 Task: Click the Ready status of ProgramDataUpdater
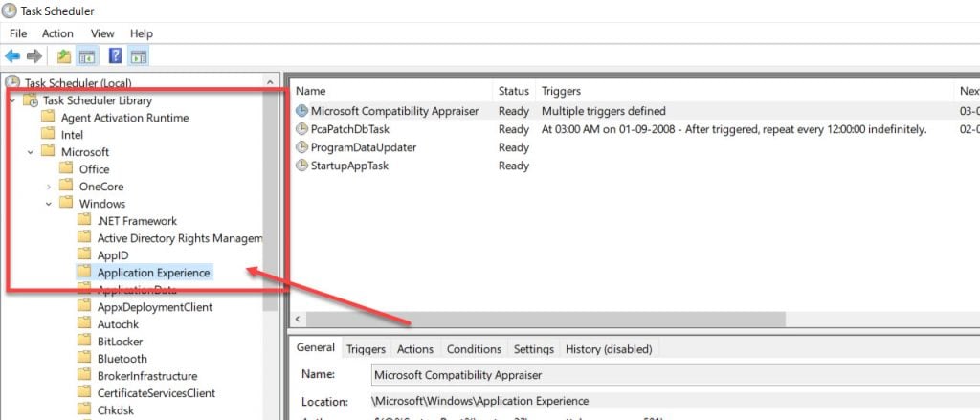tap(514, 147)
